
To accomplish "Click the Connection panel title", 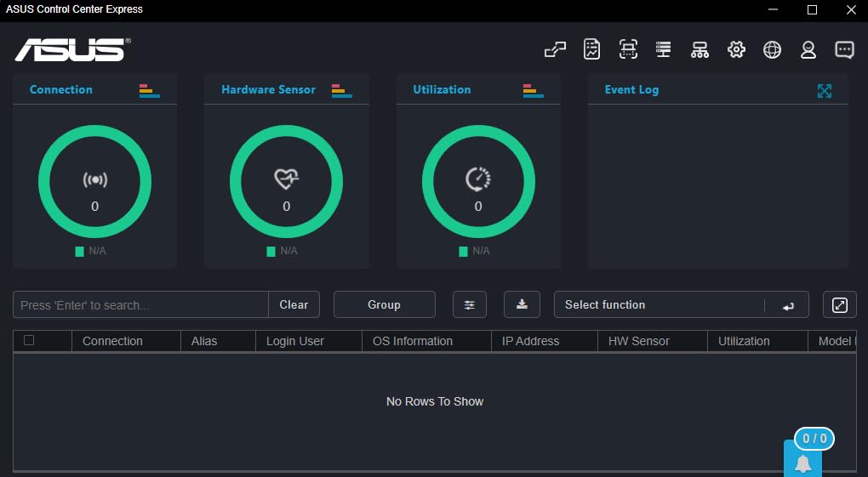I will click(61, 89).
